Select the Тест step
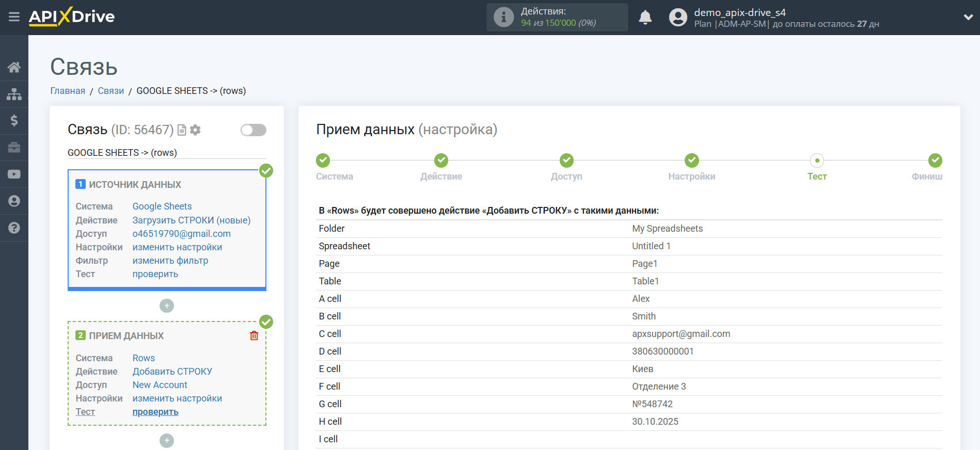This screenshot has height=450, width=980. tap(817, 160)
